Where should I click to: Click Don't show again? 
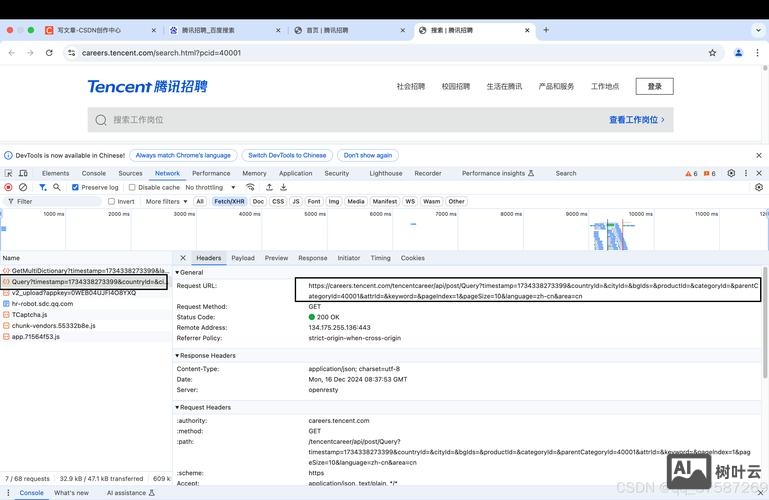click(368, 155)
